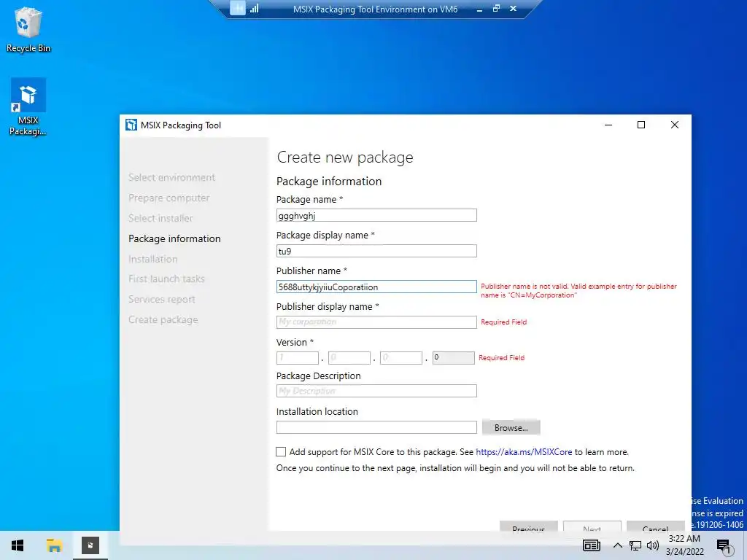The width and height of the screenshot is (747, 560).
Task: Click the second Version number box
Action: (349, 357)
